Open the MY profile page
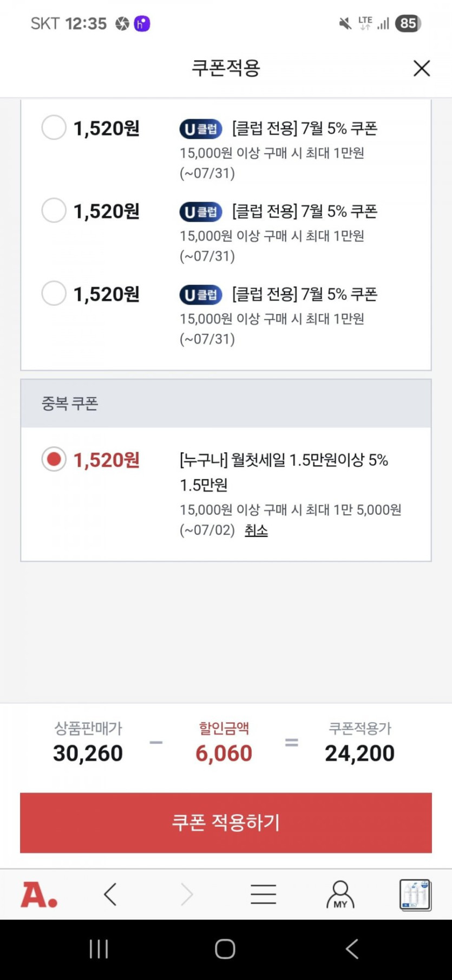452x980 pixels. tap(340, 894)
